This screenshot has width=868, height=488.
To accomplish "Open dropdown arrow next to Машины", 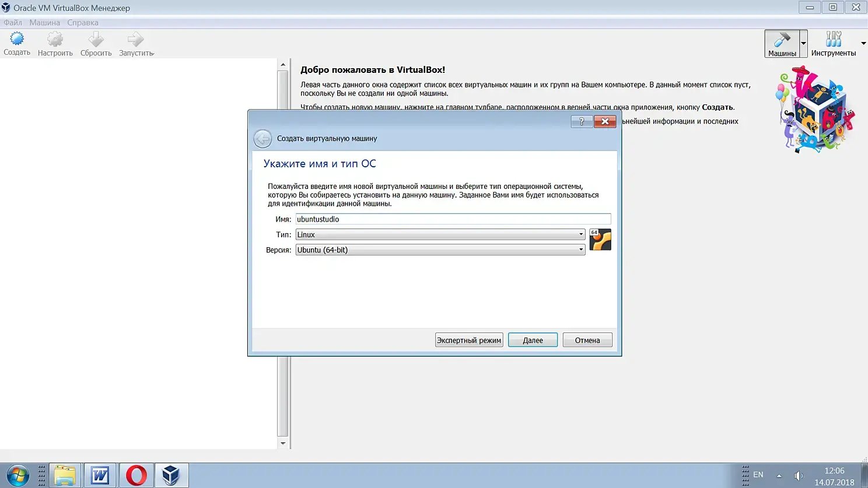I will (803, 44).
